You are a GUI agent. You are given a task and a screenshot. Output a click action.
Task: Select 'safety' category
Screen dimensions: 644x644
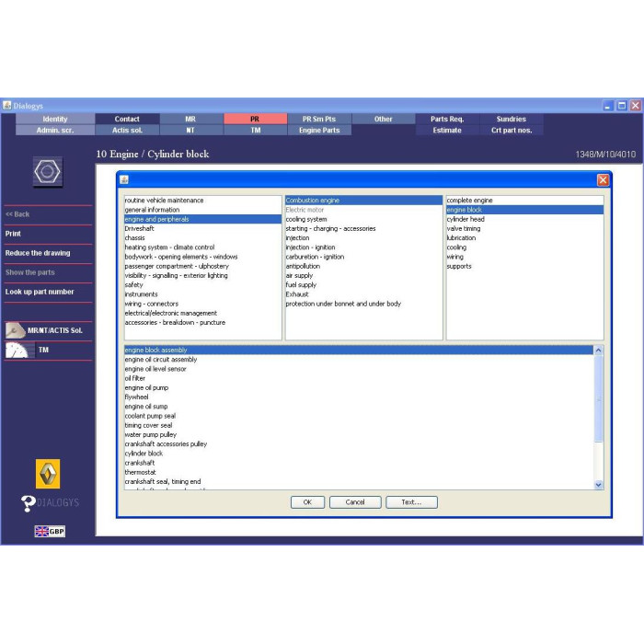click(x=203, y=285)
